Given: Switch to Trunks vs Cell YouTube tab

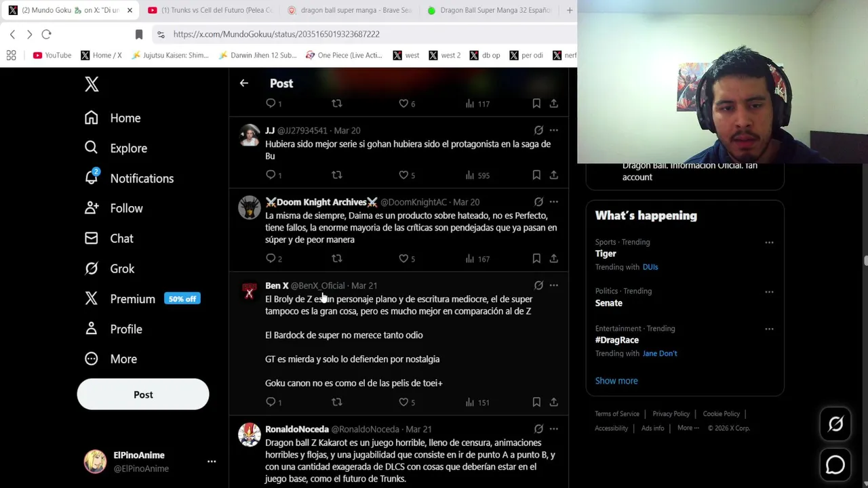Looking at the screenshot, I should [x=210, y=10].
